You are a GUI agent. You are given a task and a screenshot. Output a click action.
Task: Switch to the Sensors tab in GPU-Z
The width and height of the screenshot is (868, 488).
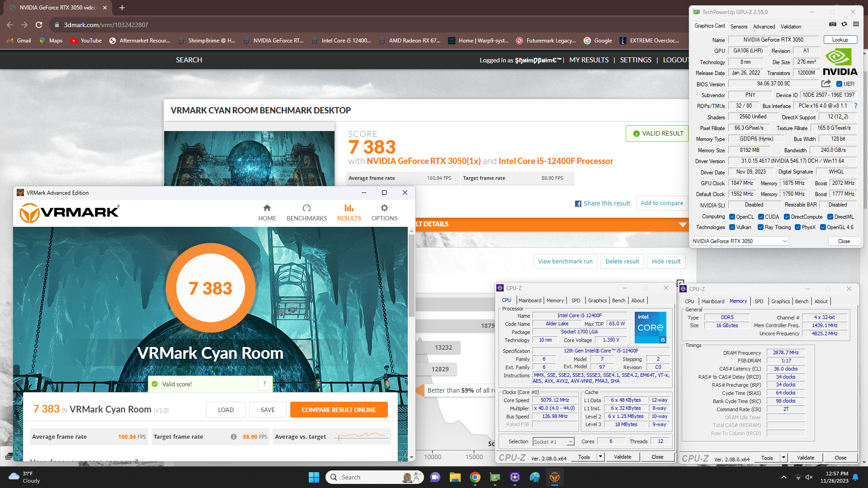pos(739,27)
